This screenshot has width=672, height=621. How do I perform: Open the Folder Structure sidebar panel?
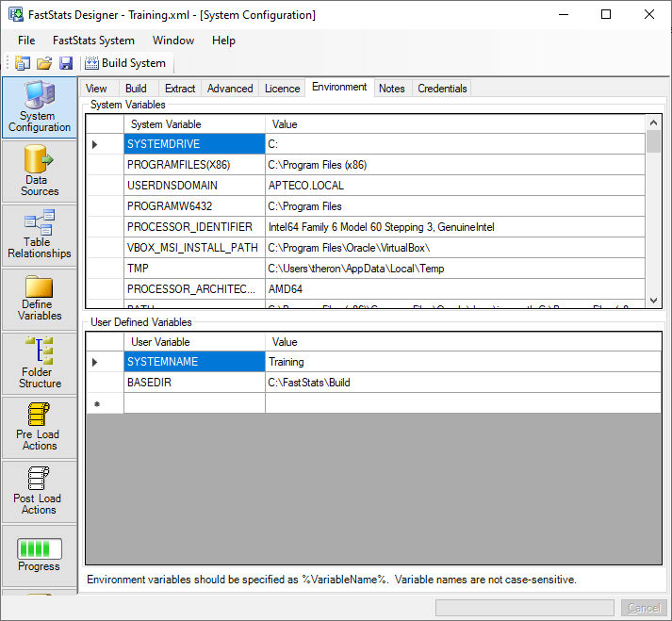[39, 364]
